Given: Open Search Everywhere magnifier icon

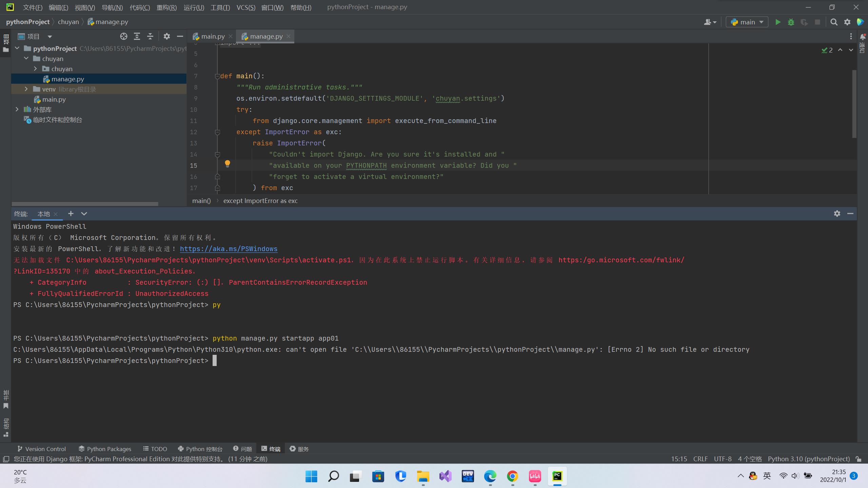Looking at the screenshot, I should tap(834, 22).
